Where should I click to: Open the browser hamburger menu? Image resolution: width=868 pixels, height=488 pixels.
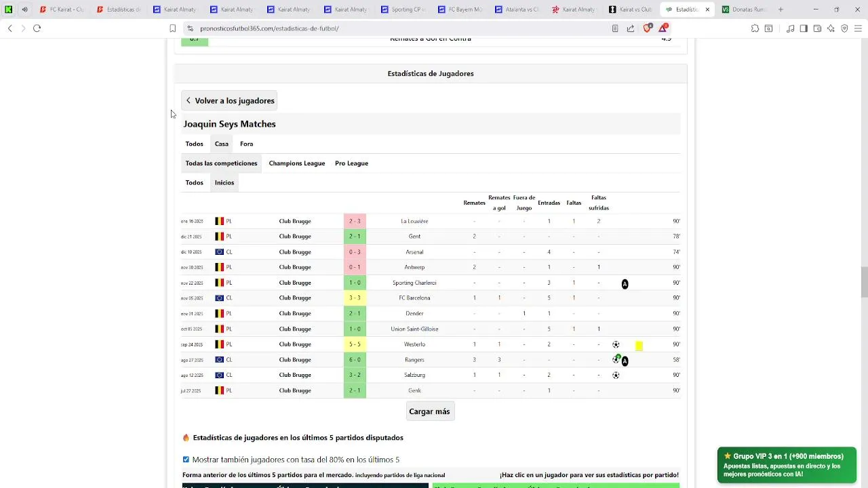(858, 28)
